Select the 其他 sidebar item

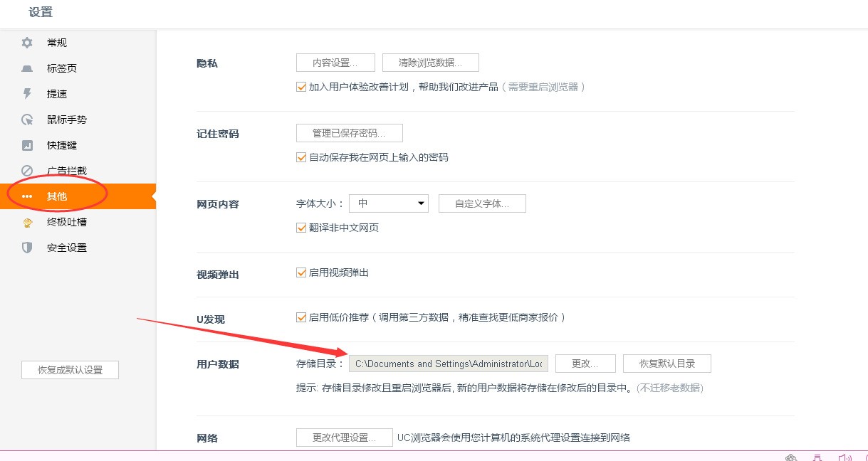point(78,196)
